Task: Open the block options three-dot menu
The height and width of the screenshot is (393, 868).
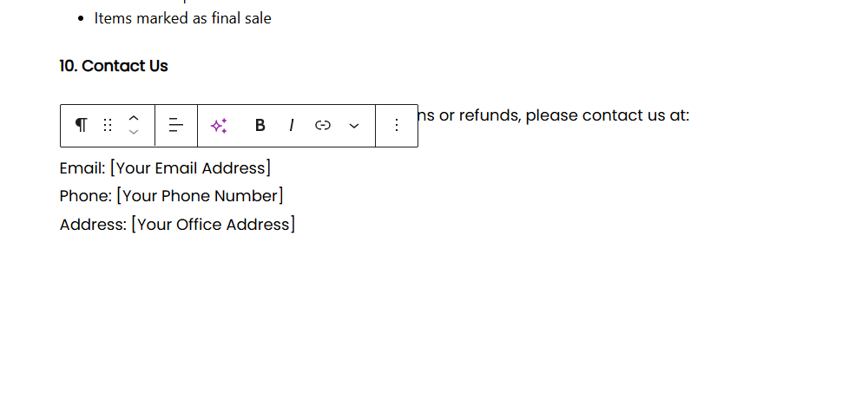Action: pos(397,125)
